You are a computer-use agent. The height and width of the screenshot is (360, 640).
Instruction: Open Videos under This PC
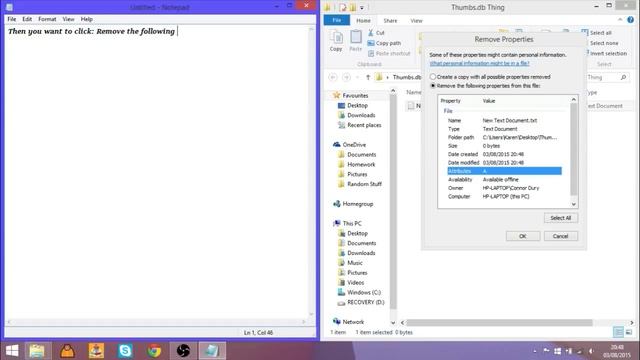(356, 282)
